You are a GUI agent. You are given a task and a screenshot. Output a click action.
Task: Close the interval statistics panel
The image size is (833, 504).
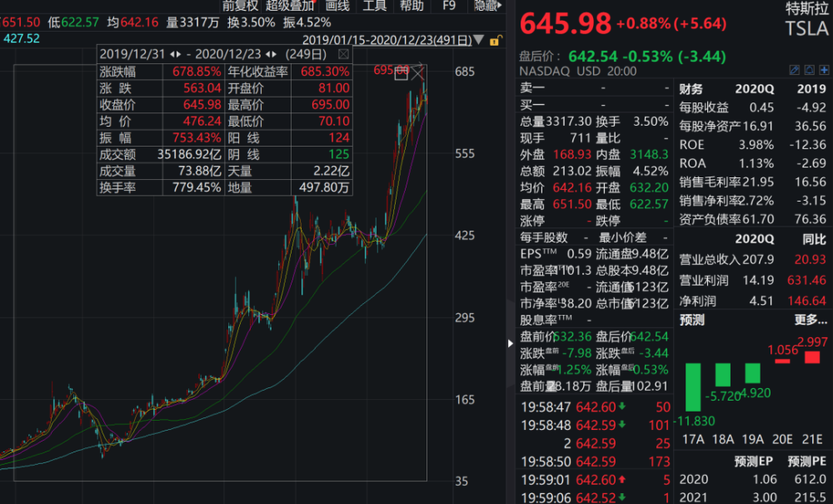click(x=344, y=54)
